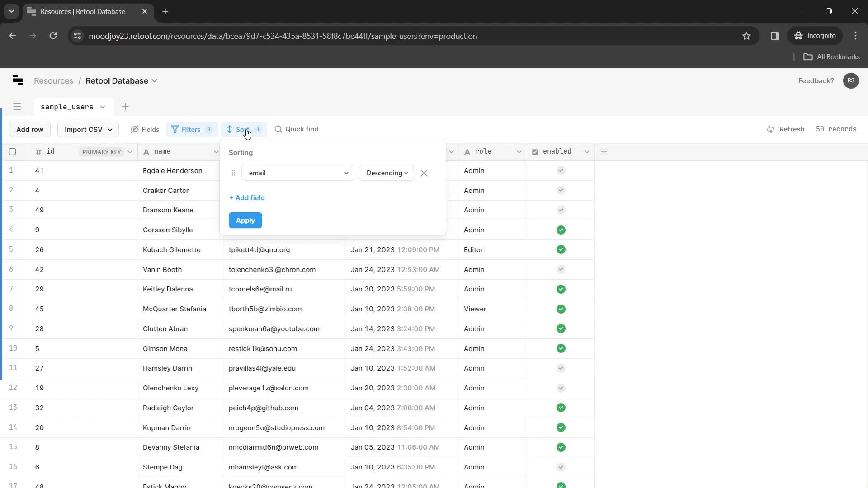
Task: Toggle the table list hamburger icon
Action: coord(17,107)
